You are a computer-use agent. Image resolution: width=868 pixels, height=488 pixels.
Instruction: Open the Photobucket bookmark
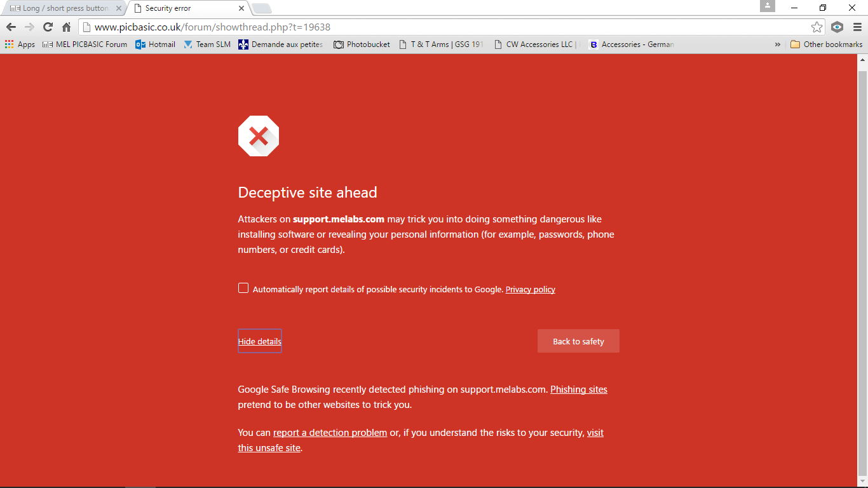[362, 44]
